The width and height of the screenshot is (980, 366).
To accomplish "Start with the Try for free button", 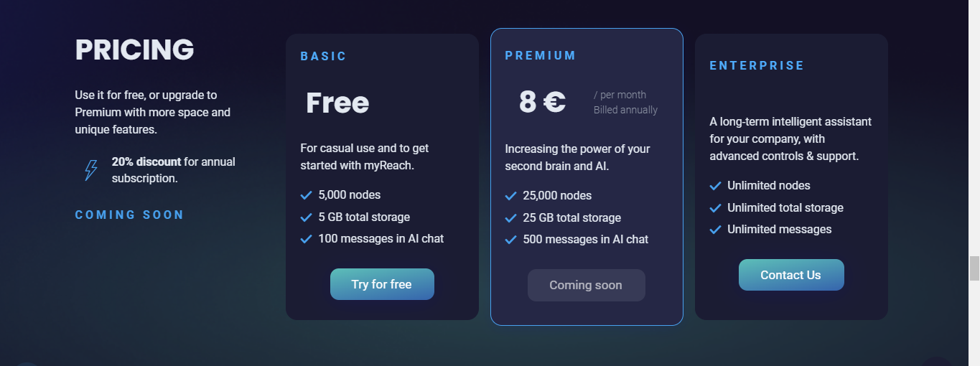I will (x=382, y=284).
